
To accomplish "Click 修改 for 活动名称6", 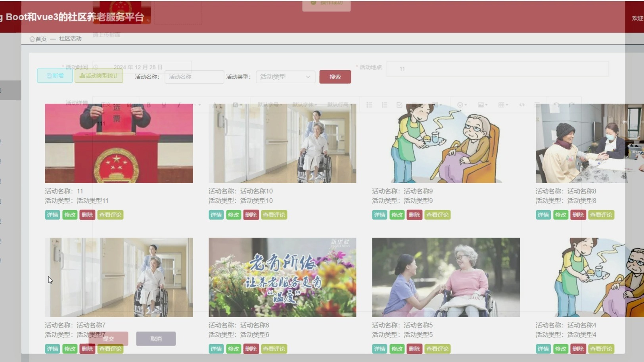I will 234,349.
